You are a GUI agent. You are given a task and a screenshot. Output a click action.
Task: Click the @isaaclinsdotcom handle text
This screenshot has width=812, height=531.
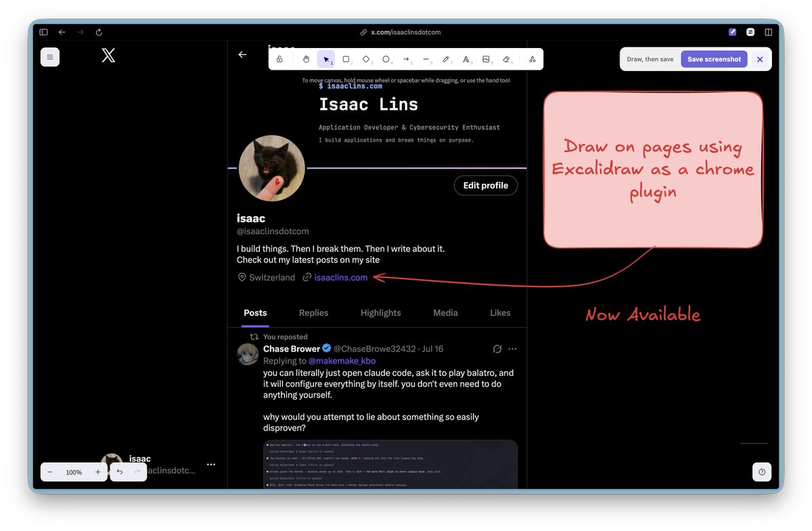coord(273,231)
